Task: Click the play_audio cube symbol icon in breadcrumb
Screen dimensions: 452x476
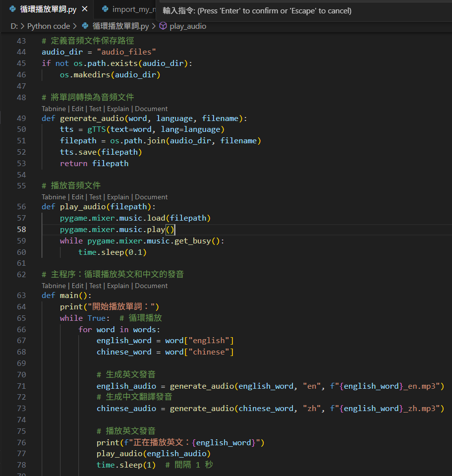Action: [x=163, y=26]
